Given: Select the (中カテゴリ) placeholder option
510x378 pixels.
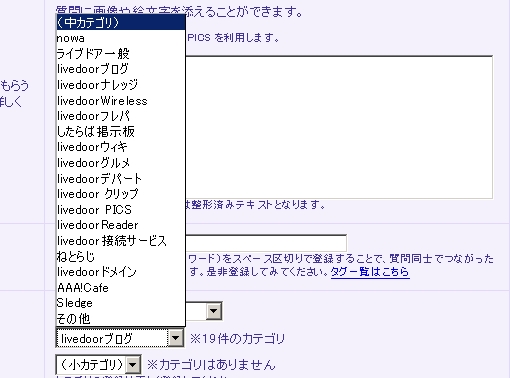Looking at the screenshot, I should point(121,22).
